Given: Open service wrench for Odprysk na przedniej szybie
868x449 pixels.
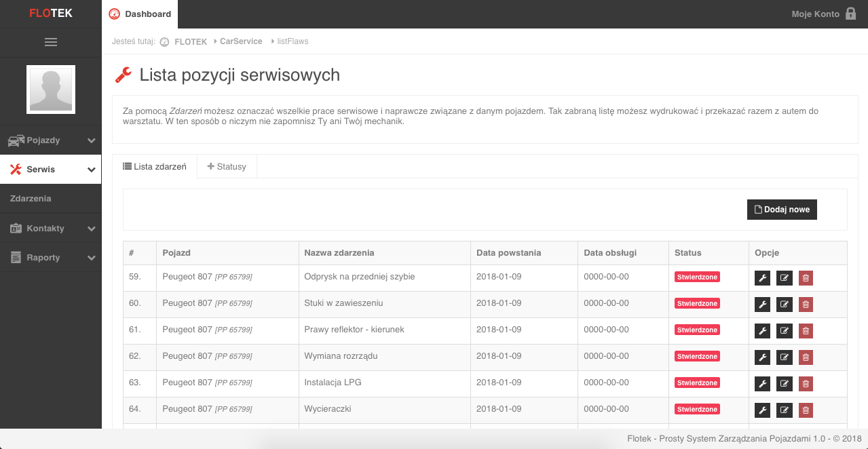Looking at the screenshot, I should pyautogui.click(x=762, y=277).
